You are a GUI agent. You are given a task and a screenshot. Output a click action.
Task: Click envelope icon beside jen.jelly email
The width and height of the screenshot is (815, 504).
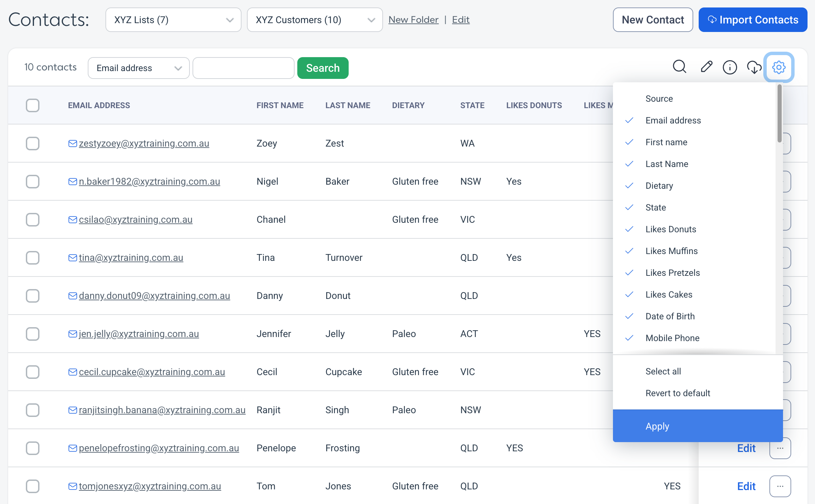[72, 334]
